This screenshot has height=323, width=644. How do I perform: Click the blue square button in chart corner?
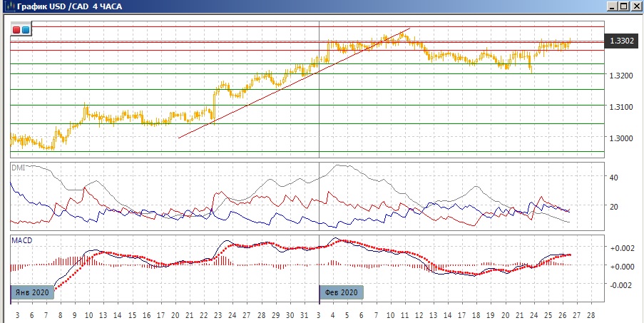tap(26, 30)
